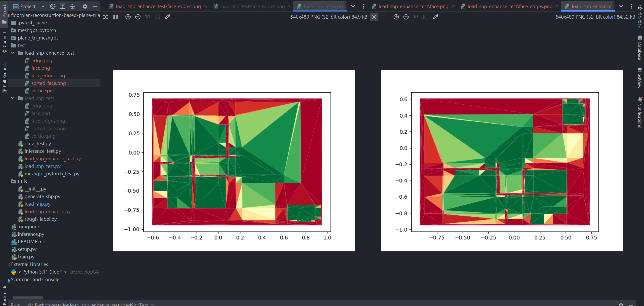Select meshgpt_pytorch folder
The width and height of the screenshot is (644, 306).
tap(37, 30)
